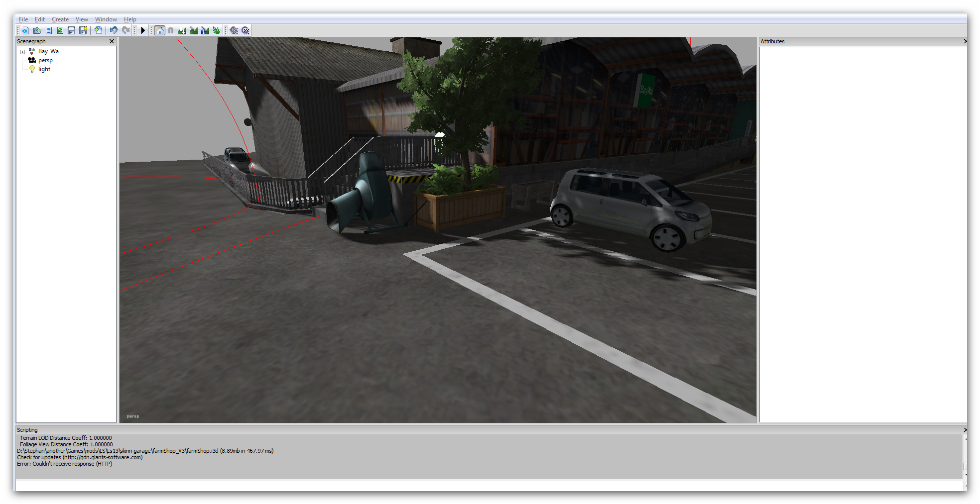The height and width of the screenshot is (504, 980).
Task: Click the Undo arrow icon
Action: (114, 30)
